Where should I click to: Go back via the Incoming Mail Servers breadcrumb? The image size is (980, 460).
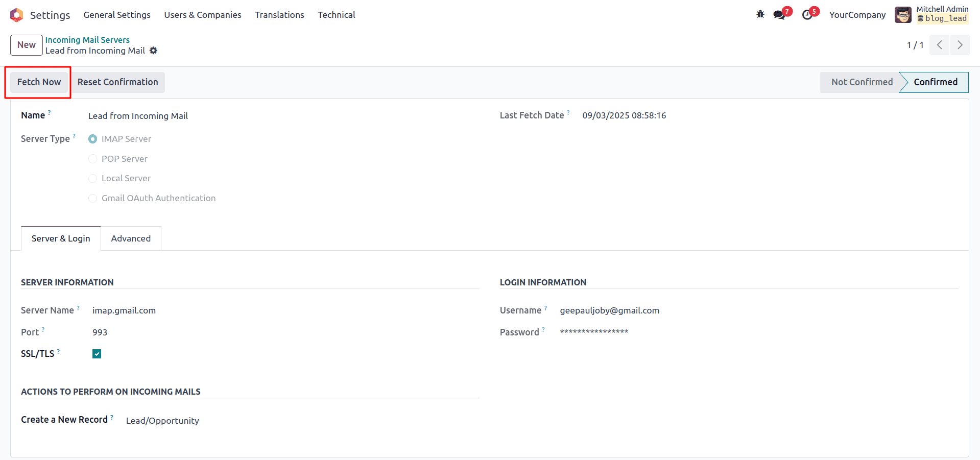click(x=87, y=39)
